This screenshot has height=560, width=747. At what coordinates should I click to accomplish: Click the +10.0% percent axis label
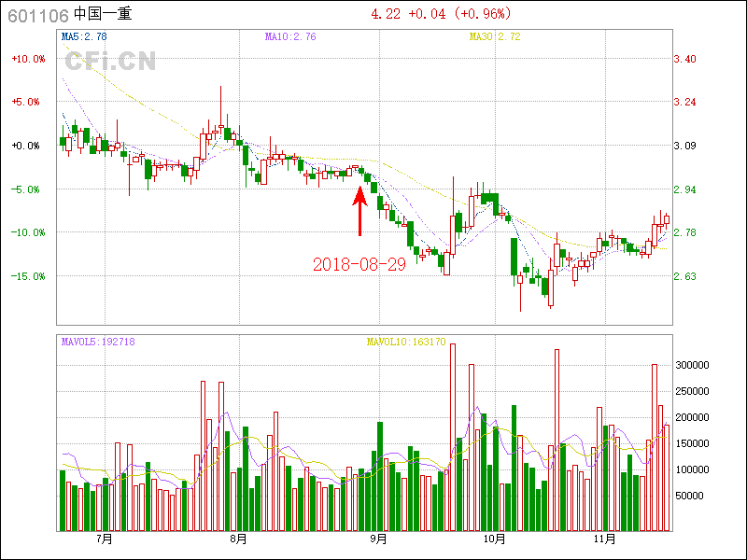click(x=29, y=59)
